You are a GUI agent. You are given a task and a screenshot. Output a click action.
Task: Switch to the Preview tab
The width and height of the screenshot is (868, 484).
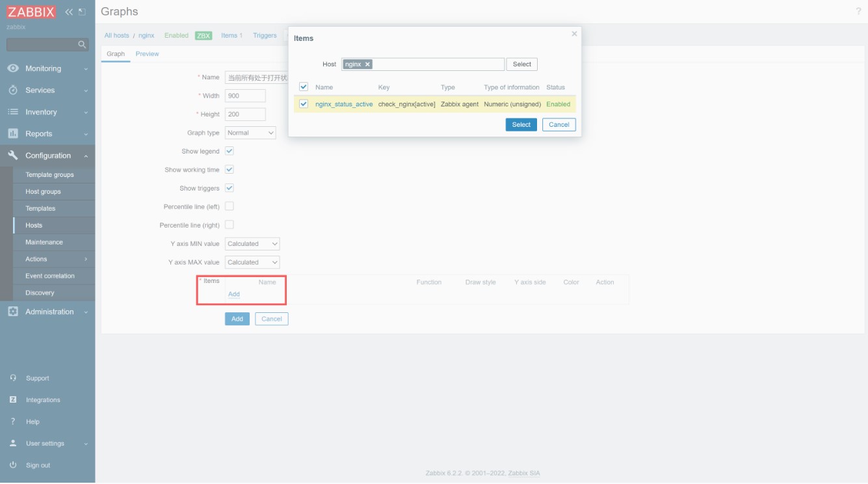[147, 54]
